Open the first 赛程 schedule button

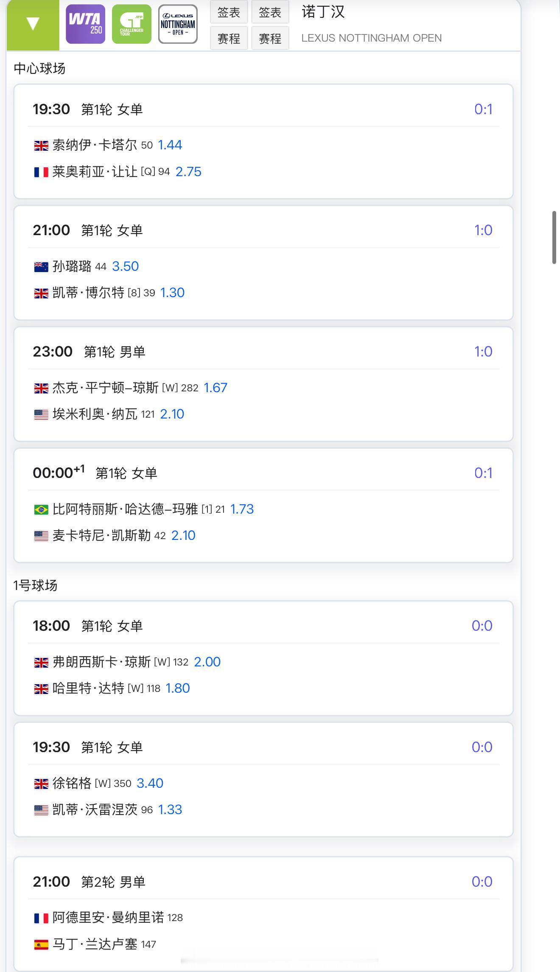point(229,38)
